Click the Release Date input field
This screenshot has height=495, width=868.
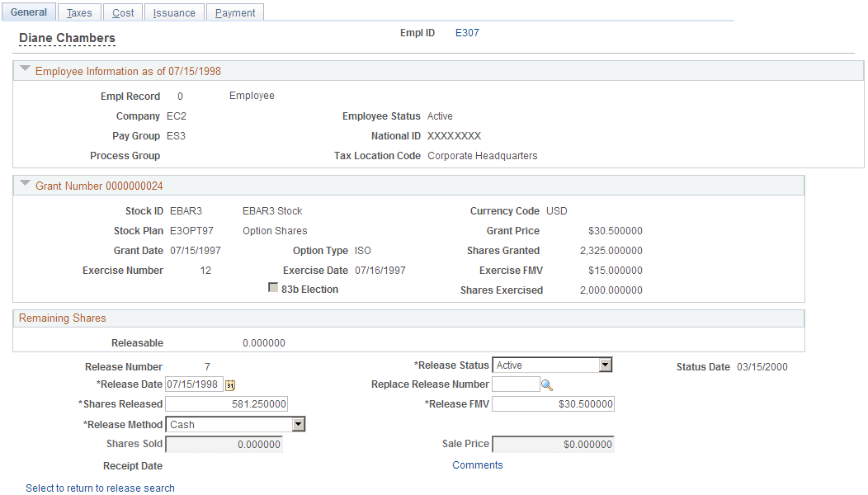(194, 384)
